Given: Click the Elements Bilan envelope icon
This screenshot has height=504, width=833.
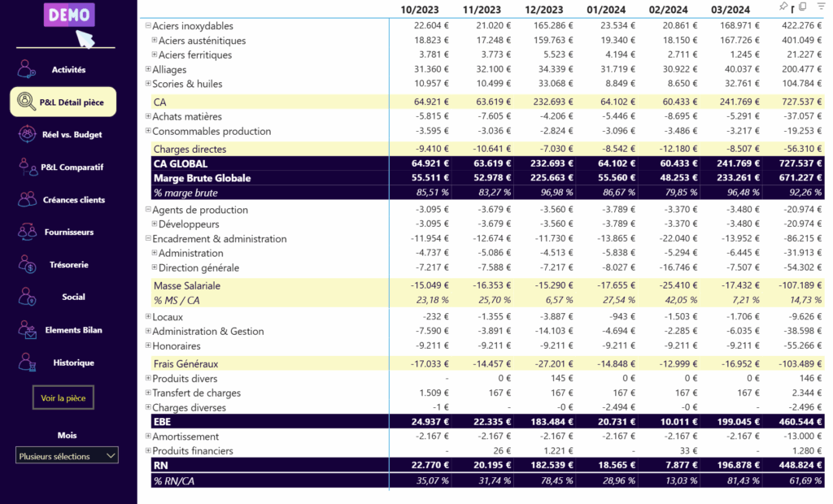Looking at the screenshot, I should click(x=28, y=329).
